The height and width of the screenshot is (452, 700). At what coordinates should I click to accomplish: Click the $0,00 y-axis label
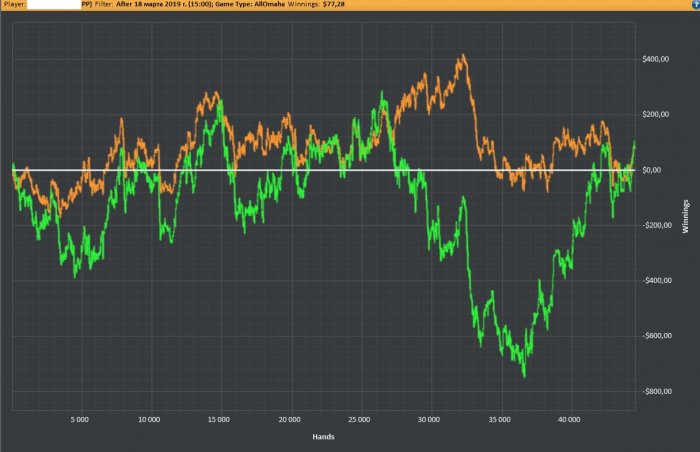(x=651, y=170)
